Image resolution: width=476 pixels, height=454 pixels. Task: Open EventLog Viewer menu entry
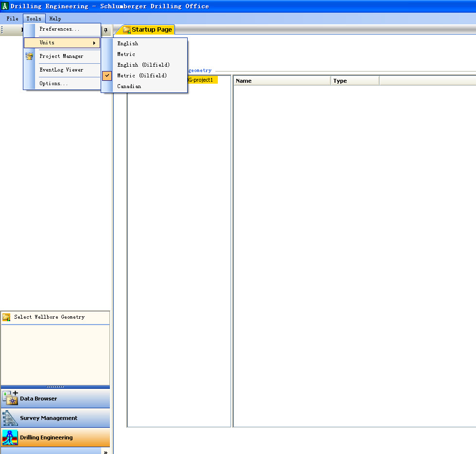(x=62, y=70)
